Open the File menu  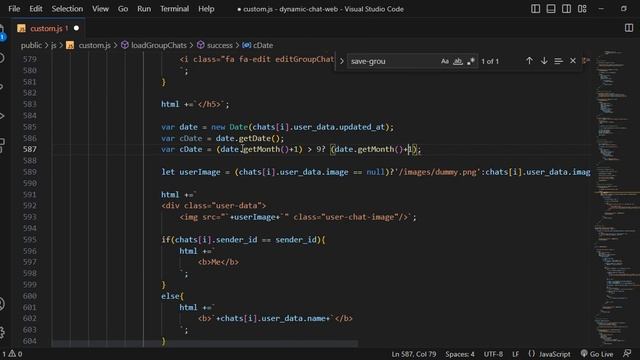[x=14, y=9]
